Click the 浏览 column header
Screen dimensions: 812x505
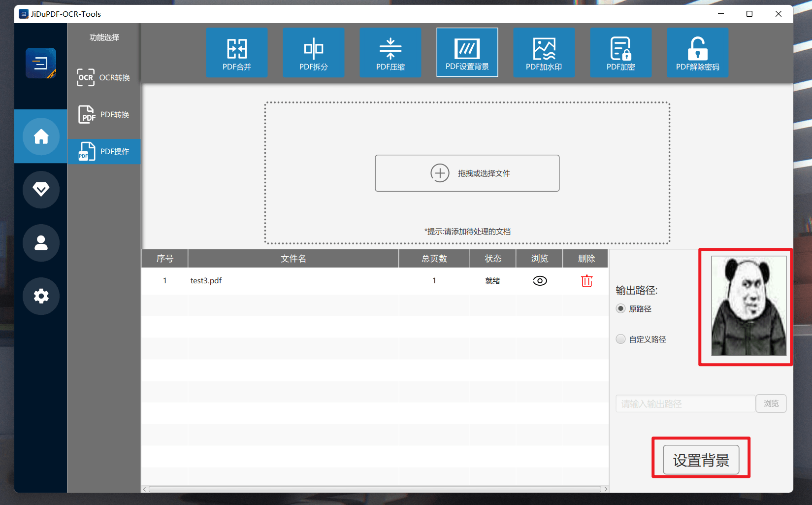(x=540, y=259)
